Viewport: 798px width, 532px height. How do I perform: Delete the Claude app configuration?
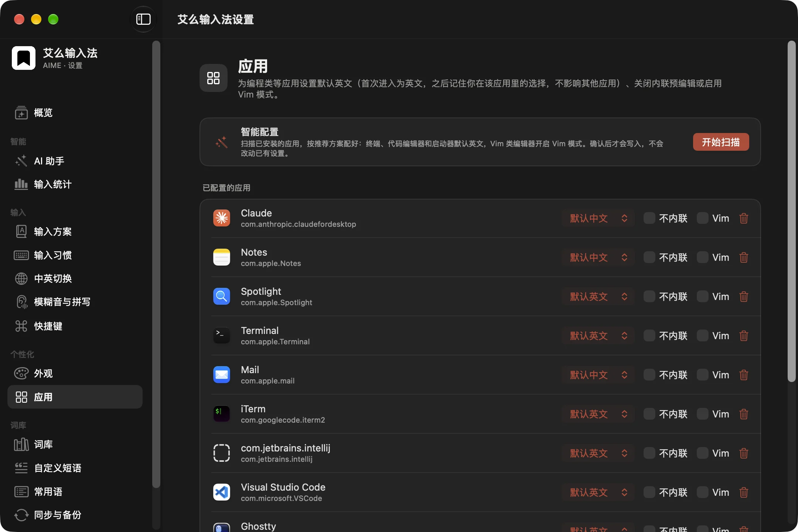(744, 218)
